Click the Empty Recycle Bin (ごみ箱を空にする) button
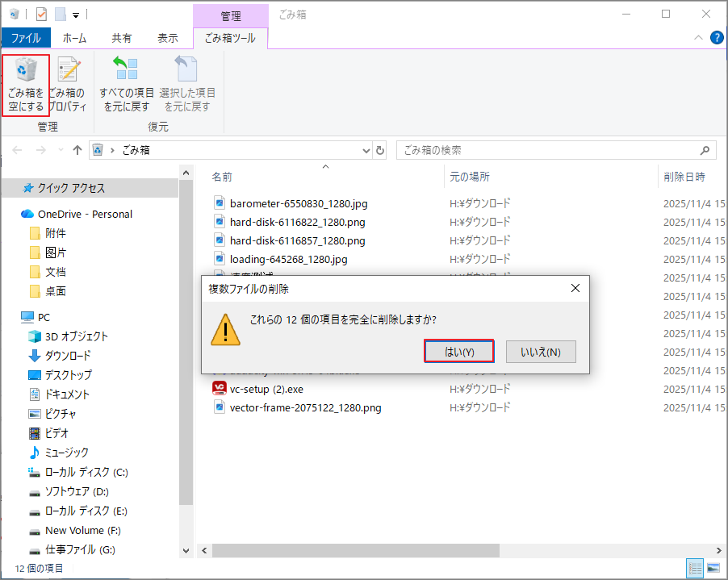The height and width of the screenshot is (580, 728). coord(26,85)
